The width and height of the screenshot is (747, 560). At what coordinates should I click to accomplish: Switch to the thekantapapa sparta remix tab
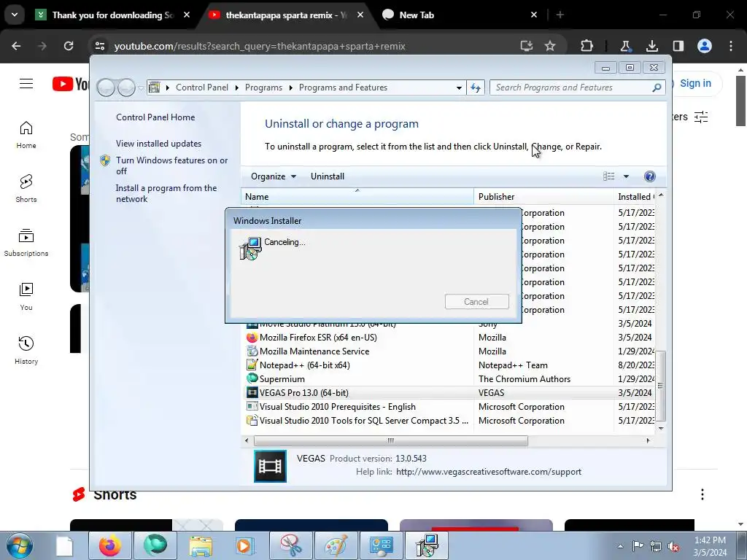[x=286, y=15]
